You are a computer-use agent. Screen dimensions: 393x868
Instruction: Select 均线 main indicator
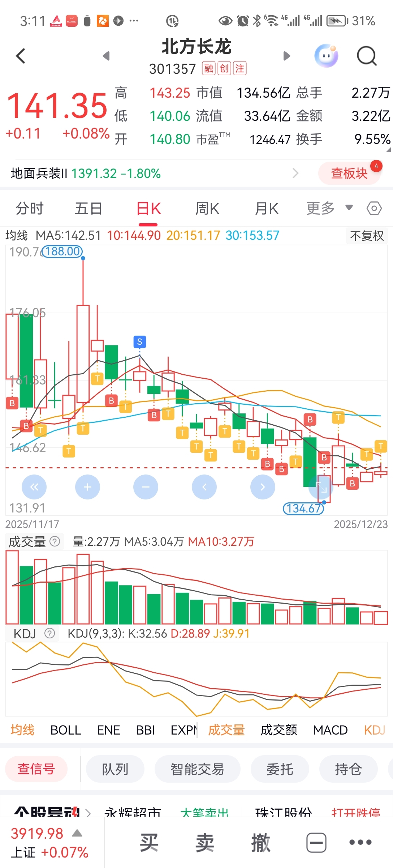pyautogui.click(x=22, y=730)
